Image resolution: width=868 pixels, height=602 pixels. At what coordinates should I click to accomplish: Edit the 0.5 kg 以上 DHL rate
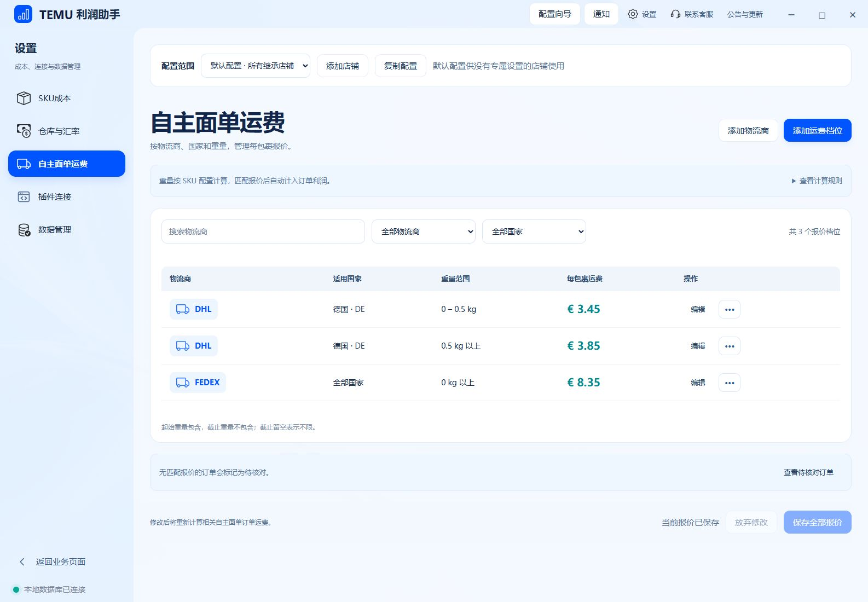click(698, 346)
